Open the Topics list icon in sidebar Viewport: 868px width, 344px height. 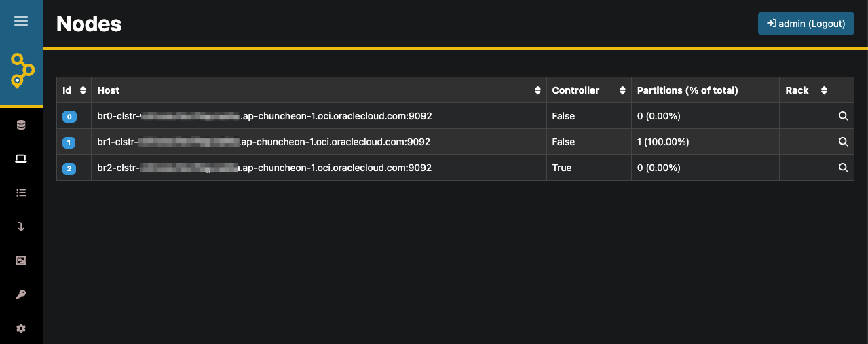(21, 193)
